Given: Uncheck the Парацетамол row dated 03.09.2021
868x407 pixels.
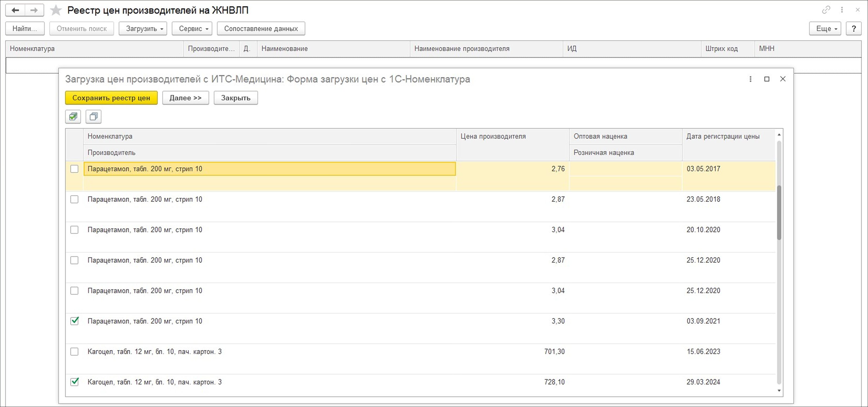Looking at the screenshot, I should (x=74, y=321).
